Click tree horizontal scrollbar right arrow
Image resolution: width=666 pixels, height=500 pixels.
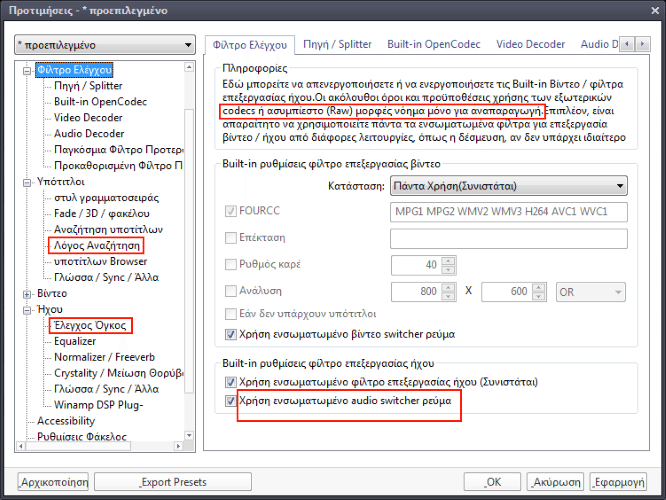click(x=178, y=446)
